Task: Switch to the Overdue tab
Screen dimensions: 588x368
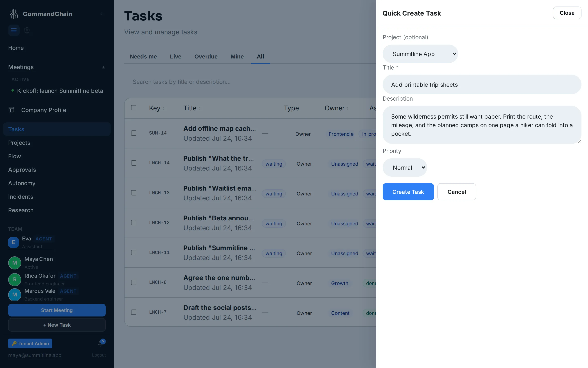Action: pyautogui.click(x=206, y=56)
